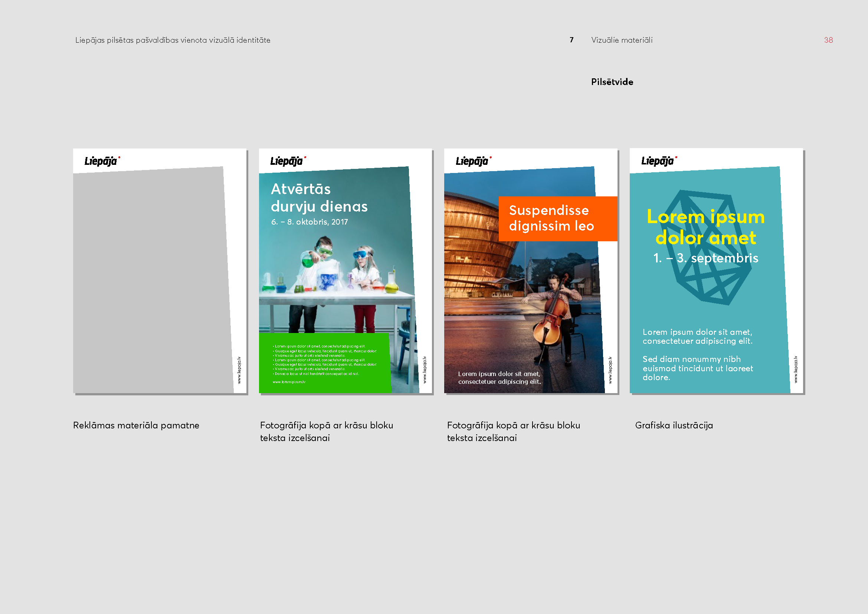868x614 pixels.
Task: Click the document title header text at left
Action: pyautogui.click(x=173, y=40)
